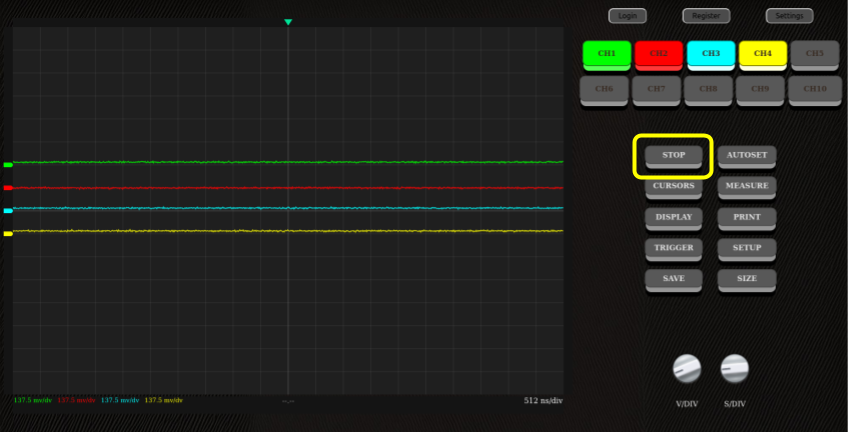The width and height of the screenshot is (848, 433).
Task: Select the green CH1 ground level marker
Action: pyautogui.click(x=8, y=165)
